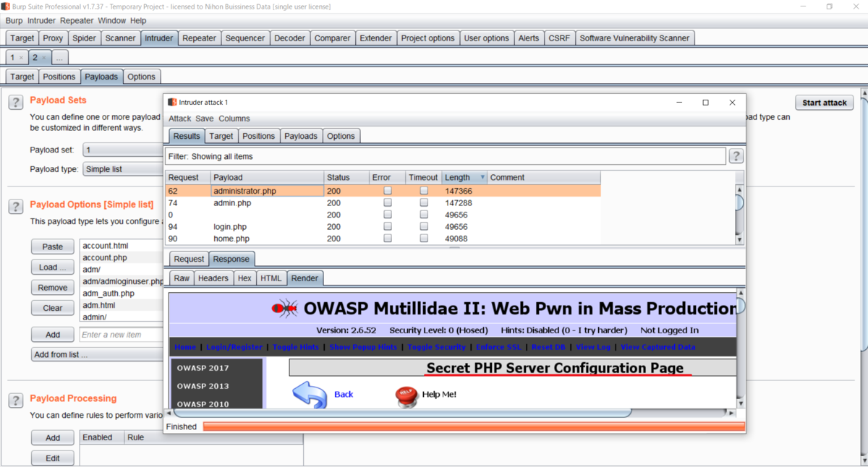Open the Software Vulnerability Scanner tab

[635, 38]
